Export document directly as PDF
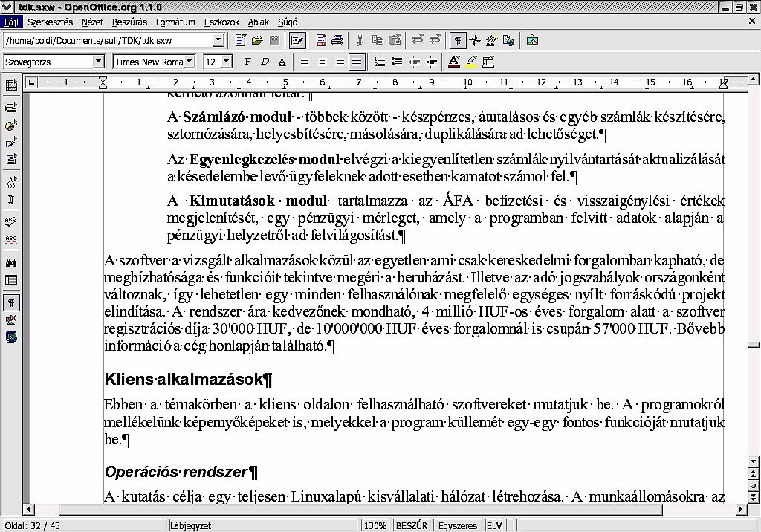 click(321, 40)
